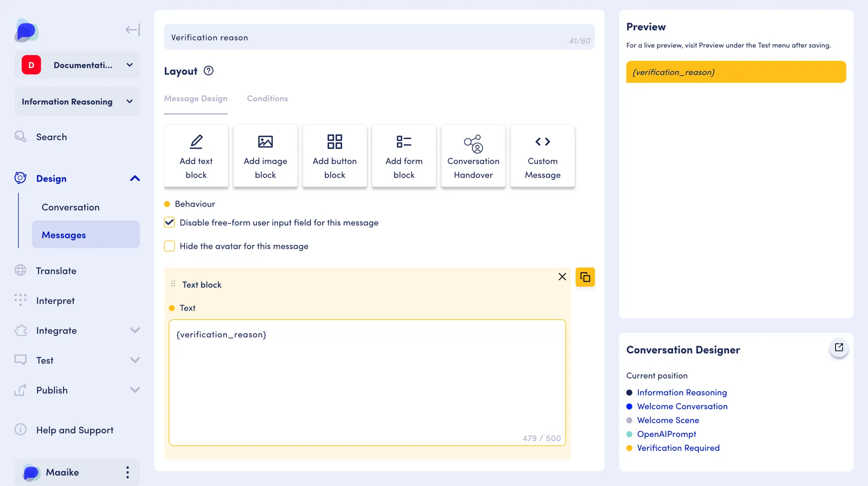This screenshot has height=486, width=868.
Task: Click the Current position label
Action: pyautogui.click(x=657, y=376)
